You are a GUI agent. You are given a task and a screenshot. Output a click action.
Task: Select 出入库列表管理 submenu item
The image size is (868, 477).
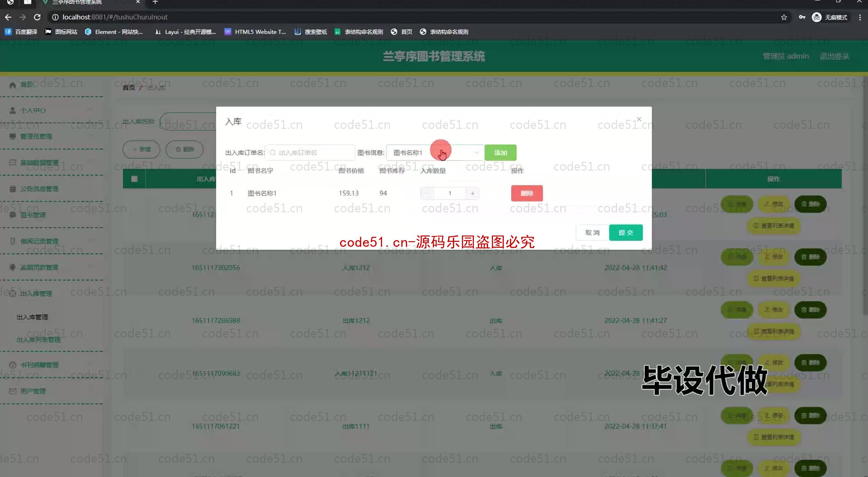click(x=39, y=340)
